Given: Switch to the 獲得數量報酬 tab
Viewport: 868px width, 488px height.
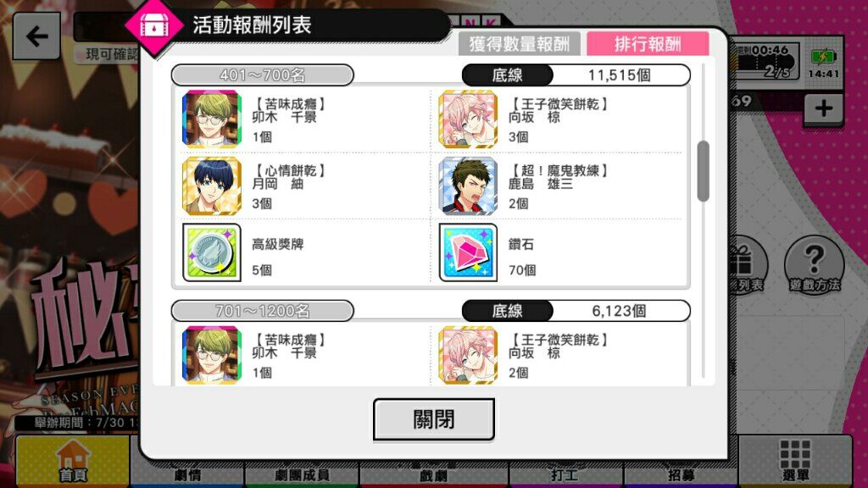Looking at the screenshot, I should tap(520, 44).
